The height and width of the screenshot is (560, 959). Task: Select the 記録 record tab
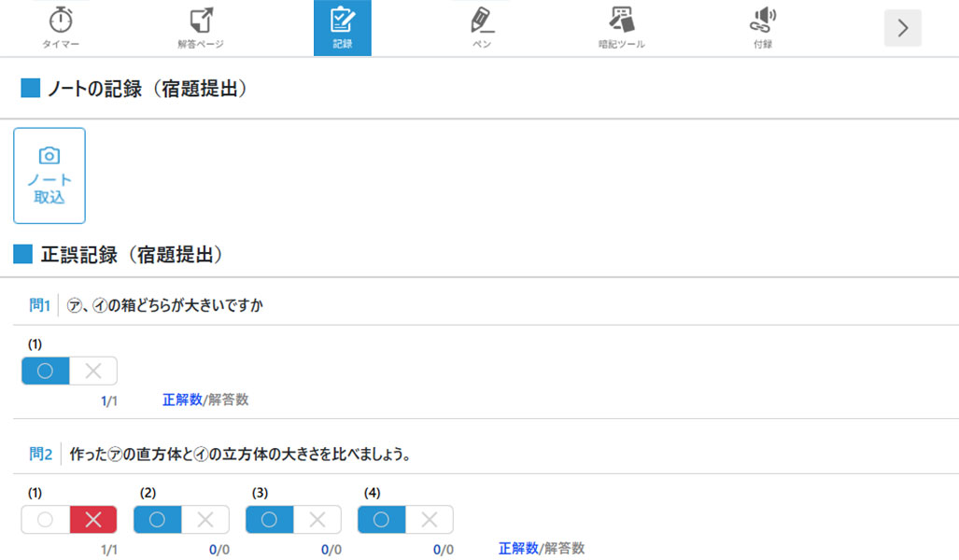click(342, 27)
